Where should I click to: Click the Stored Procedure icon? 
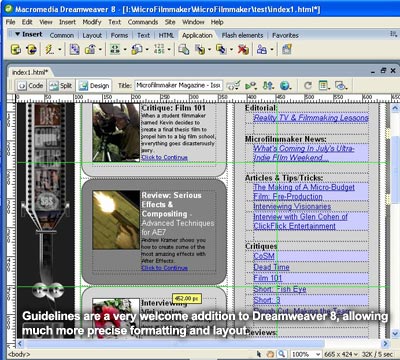32,50
